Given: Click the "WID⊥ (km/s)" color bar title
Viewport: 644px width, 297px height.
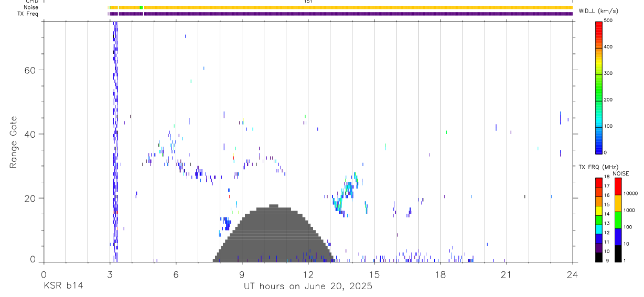Looking at the screenshot, I should click(598, 10).
